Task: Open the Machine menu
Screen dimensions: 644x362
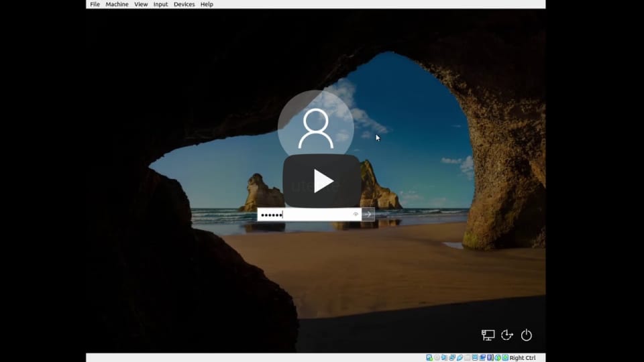Action: coord(117,4)
